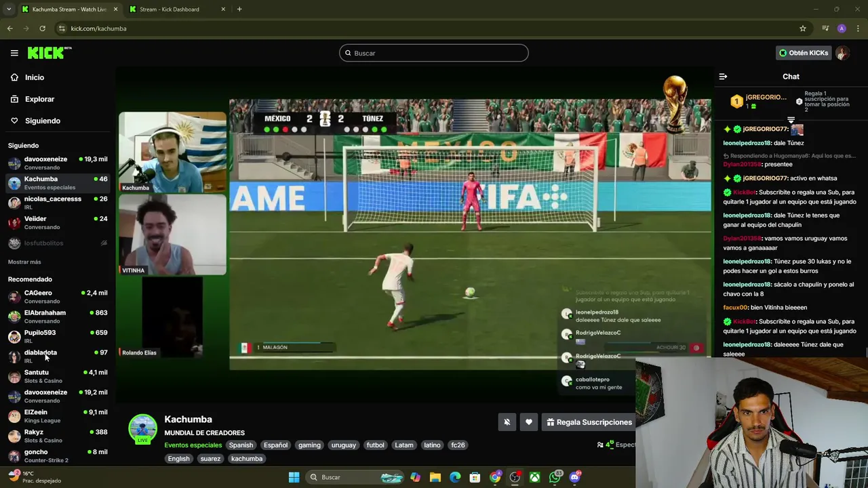Select the Español tag
This screenshot has height=488, width=868.
pyautogui.click(x=276, y=445)
